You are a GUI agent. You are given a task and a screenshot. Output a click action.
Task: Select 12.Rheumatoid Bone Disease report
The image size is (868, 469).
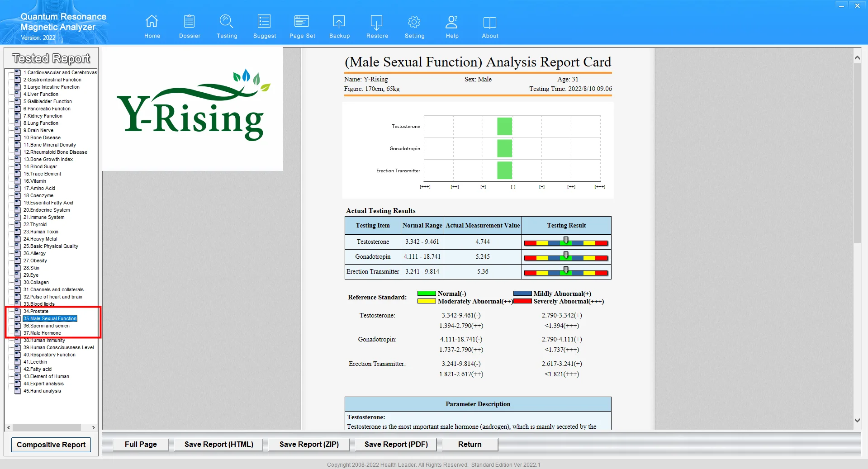[55, 152]
